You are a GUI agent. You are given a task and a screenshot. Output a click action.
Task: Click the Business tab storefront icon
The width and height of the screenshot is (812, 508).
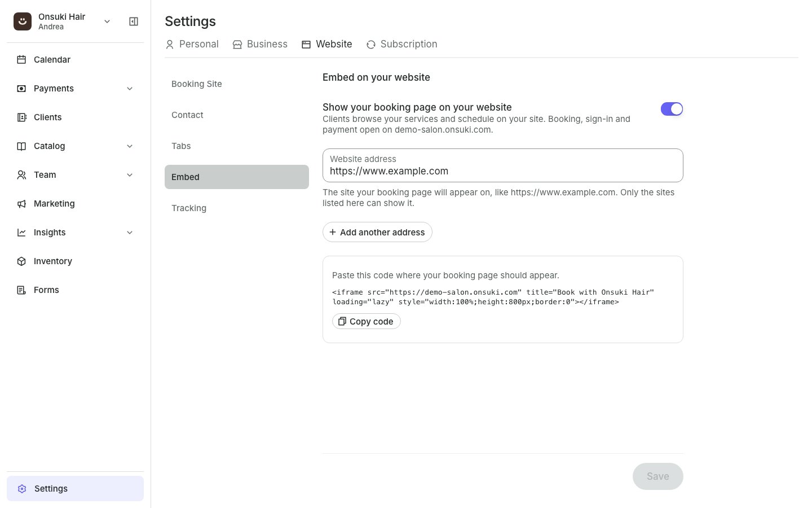(x=237, y=45)
